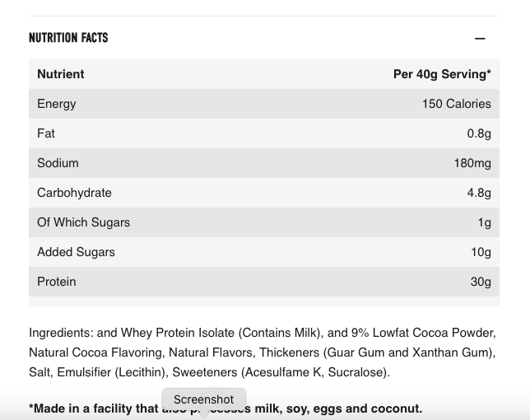This screenshot has height=420, width=530.
Task: Select the Nutrient column header
Action: [61, 74]
